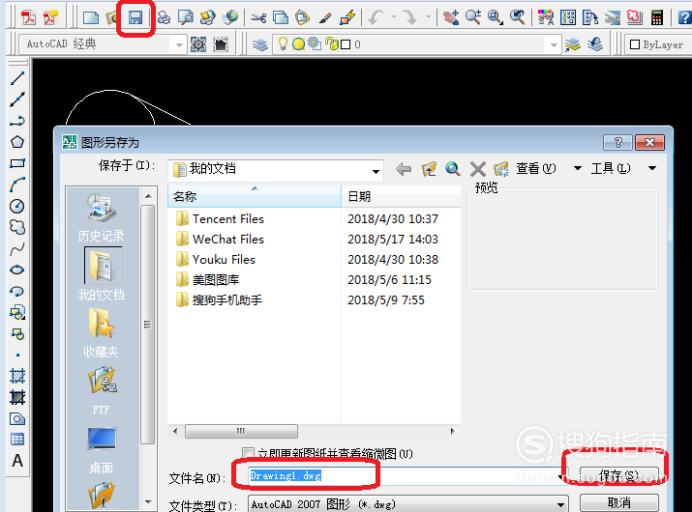Select the Ellipse draw tool
Screen dimensions: 692x512
[17, 270]
